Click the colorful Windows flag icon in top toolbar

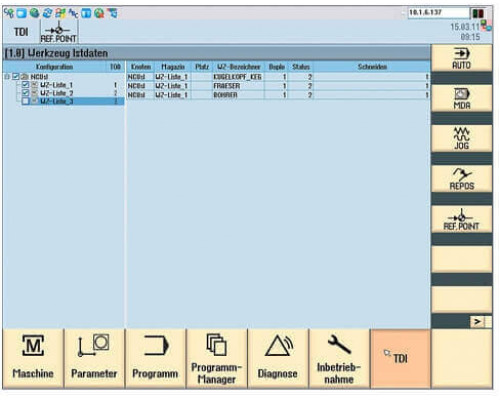[x=60, y=13]
